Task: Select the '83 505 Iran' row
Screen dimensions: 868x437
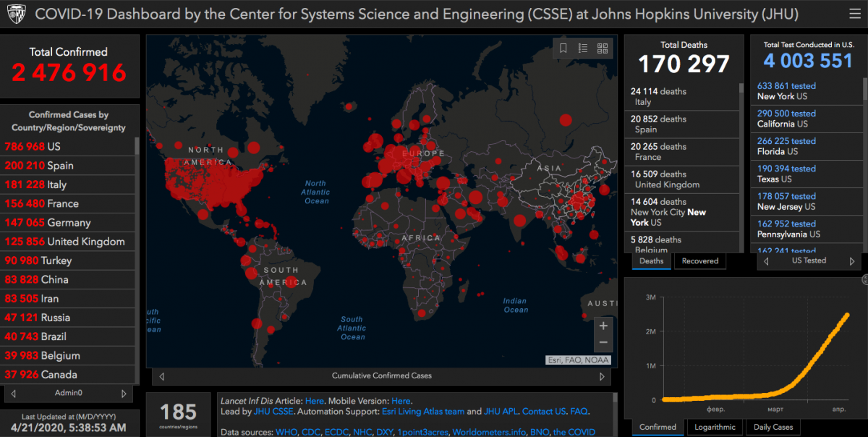Action: pyautogui.click(x=69, y=299)
